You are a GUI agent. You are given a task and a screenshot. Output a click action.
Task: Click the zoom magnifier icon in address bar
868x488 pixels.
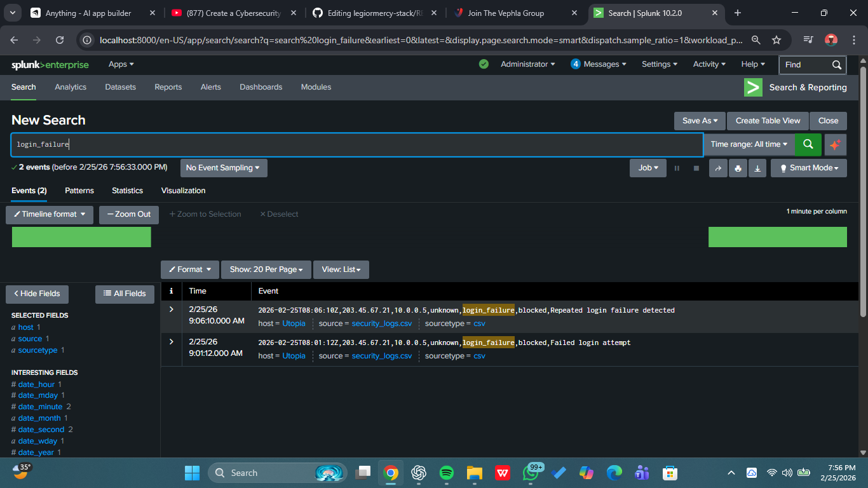(756, 40)
